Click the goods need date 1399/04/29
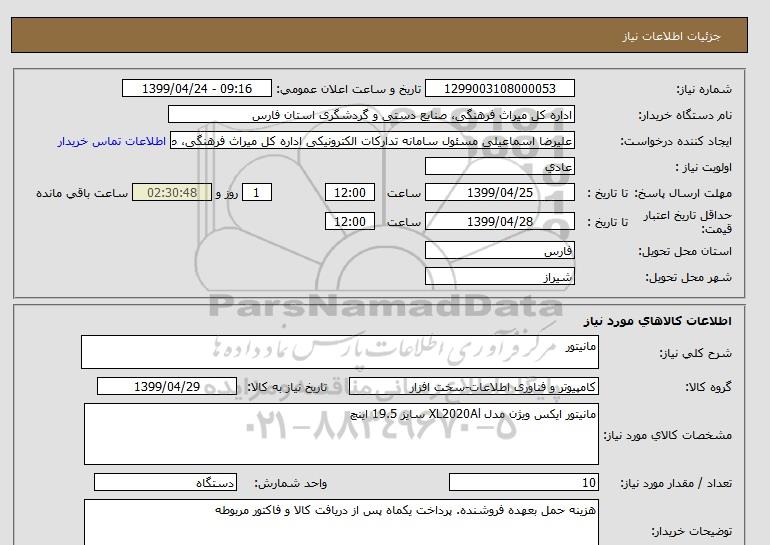This screenshot has width=770, height=545. point(167,387)
